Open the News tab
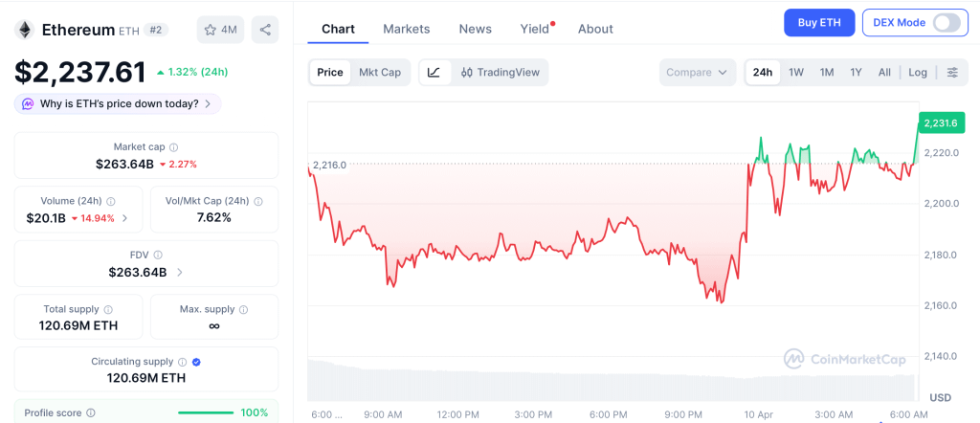Screen dimensions: 980x423 476,29
